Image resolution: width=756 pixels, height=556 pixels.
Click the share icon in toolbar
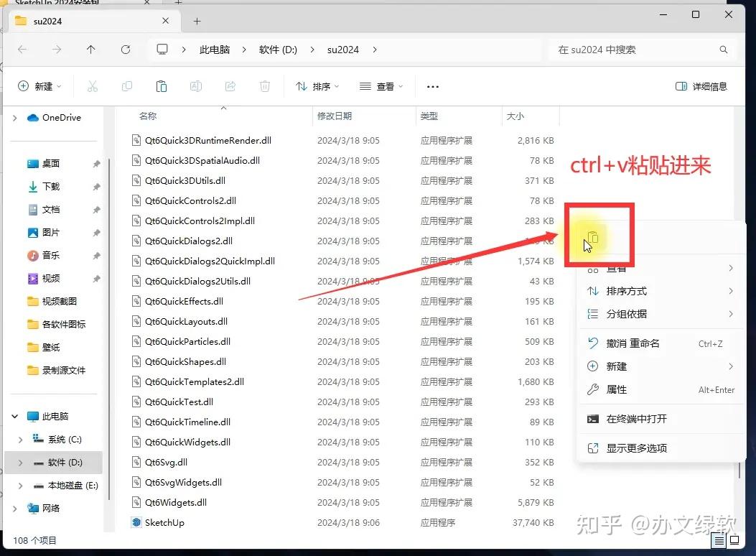click(x=230, y=86)
